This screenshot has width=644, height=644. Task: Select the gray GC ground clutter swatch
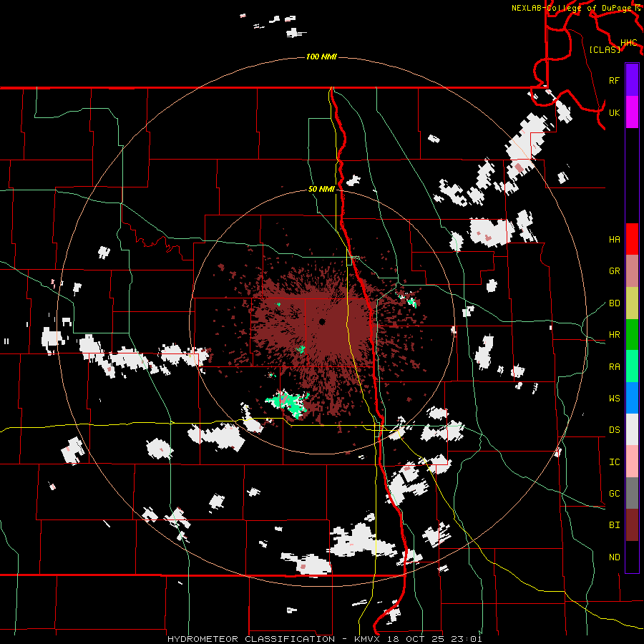(x=632, y=493)
